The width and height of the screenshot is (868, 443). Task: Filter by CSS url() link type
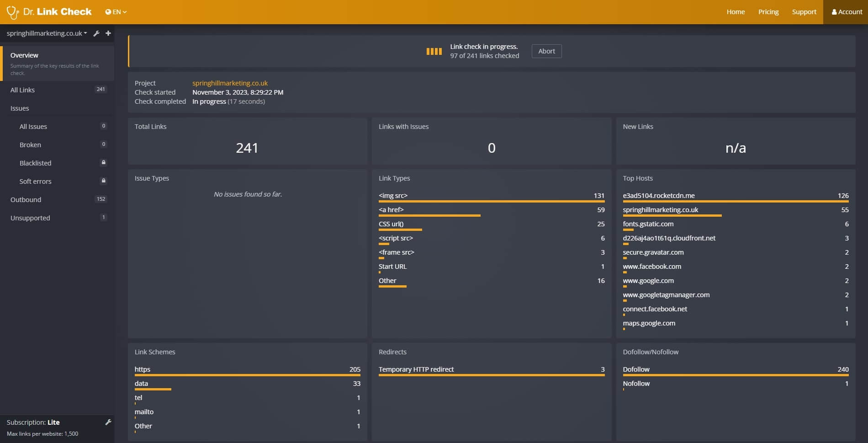[391, 224]
